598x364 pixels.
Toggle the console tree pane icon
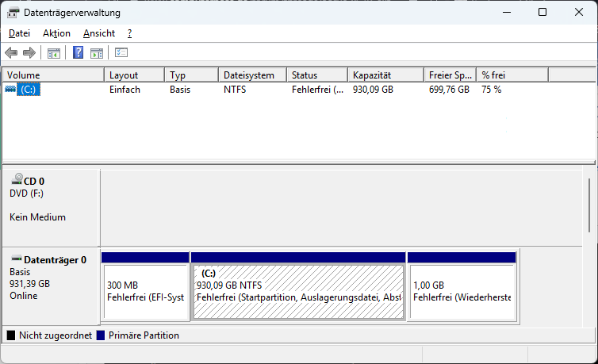54,53
